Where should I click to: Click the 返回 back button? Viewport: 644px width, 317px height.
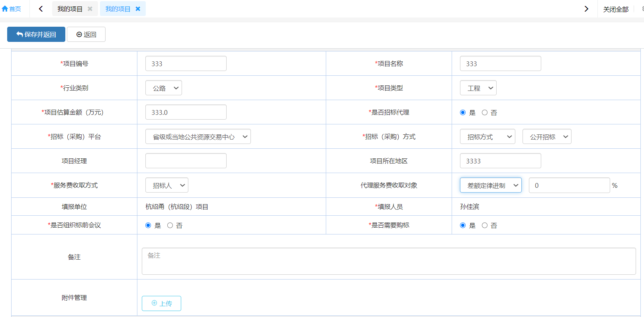(x=86, y=34)
